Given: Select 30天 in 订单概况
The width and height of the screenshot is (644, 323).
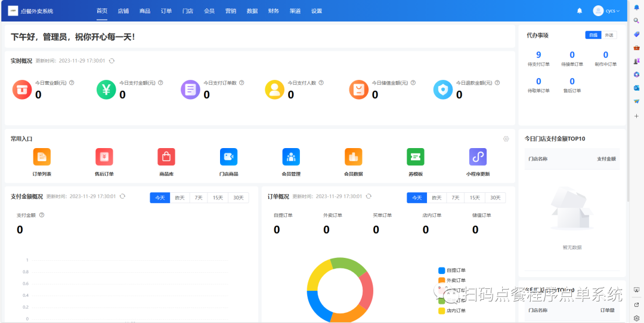Looking at the screenshot, I should pos(496,198).
